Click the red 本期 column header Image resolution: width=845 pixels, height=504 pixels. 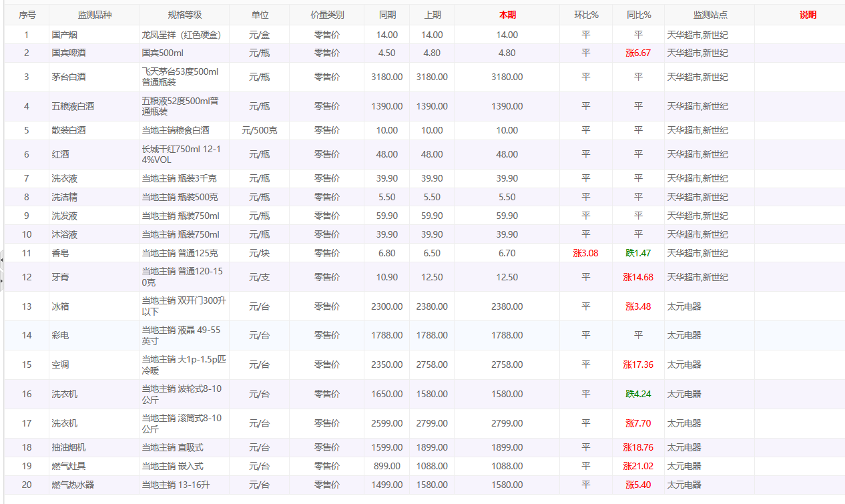[x=507, y=15]
